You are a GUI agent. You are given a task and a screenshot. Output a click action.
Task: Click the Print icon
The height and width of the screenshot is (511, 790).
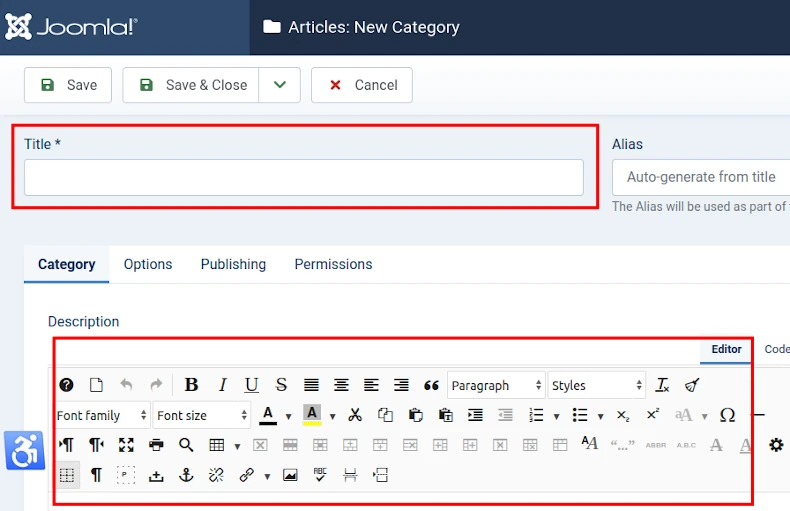(156, 445)
